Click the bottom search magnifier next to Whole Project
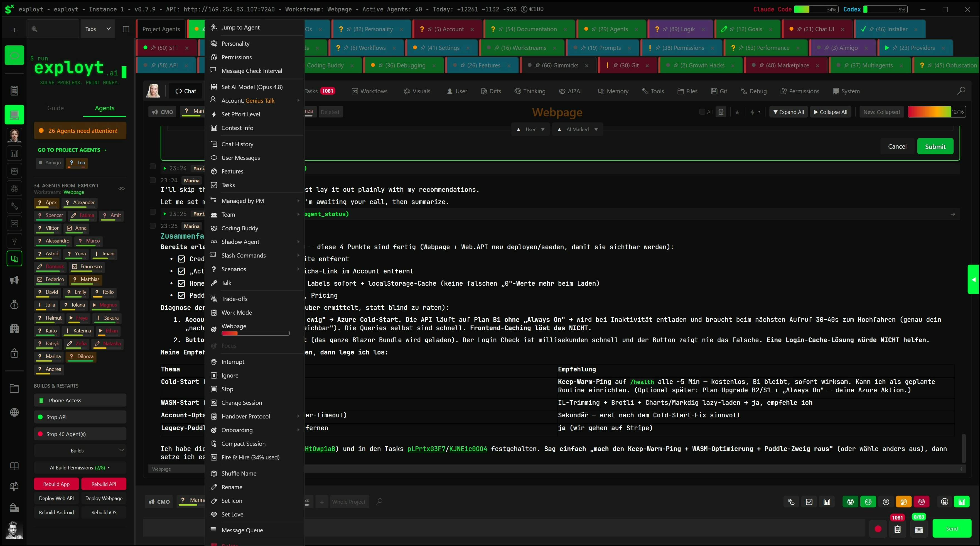This screenshot has height=546, width=980. click(x=379, y=501)
